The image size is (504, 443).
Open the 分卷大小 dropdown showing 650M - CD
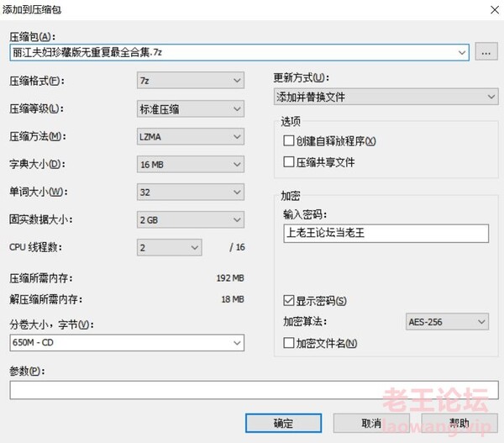(x=127, y=343)
